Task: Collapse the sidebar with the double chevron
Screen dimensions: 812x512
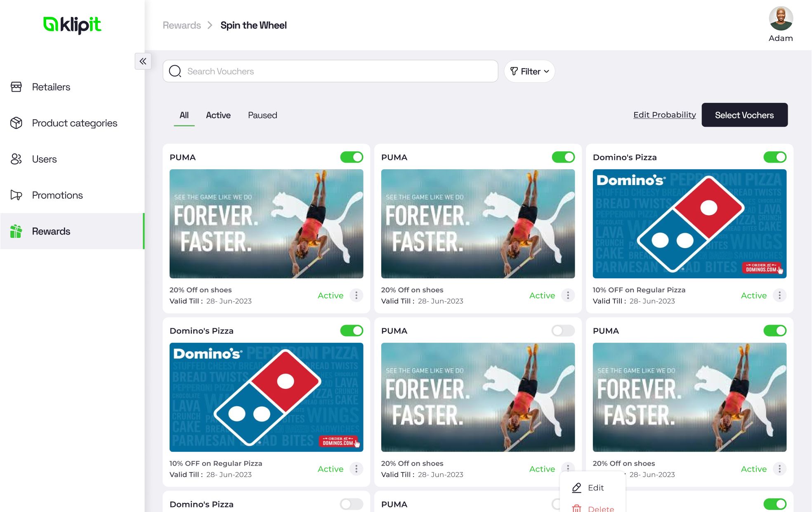Action: click(143, 61)
